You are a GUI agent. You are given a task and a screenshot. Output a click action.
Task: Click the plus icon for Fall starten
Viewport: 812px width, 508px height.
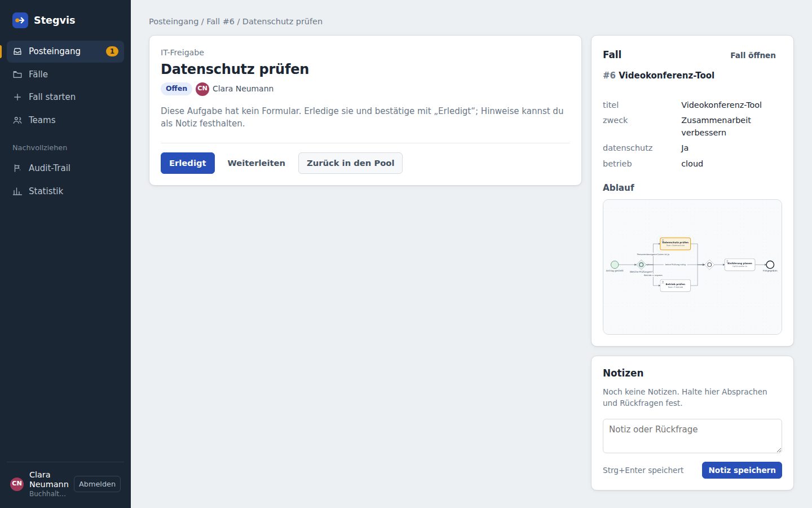click(x=17, y=97)
